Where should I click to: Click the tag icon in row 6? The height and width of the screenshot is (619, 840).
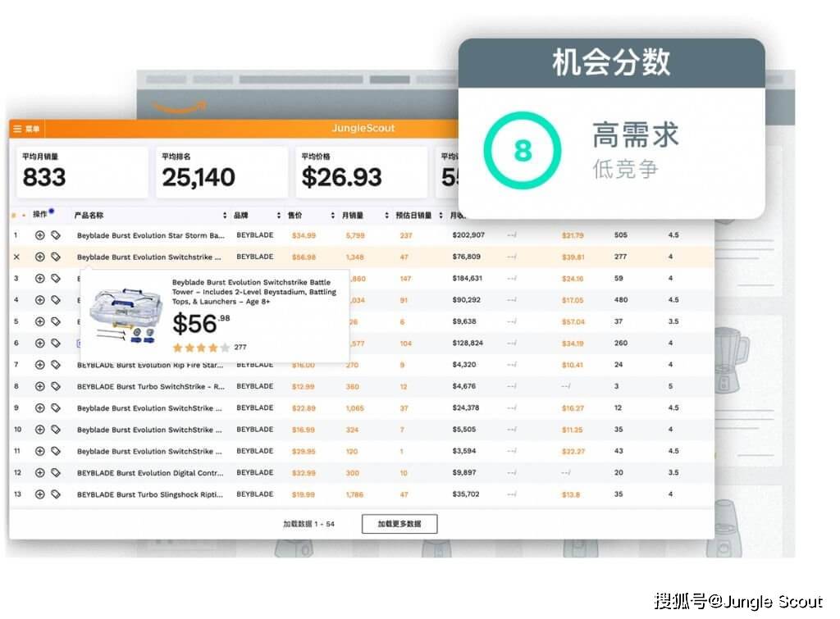click(x=56, y=344)
